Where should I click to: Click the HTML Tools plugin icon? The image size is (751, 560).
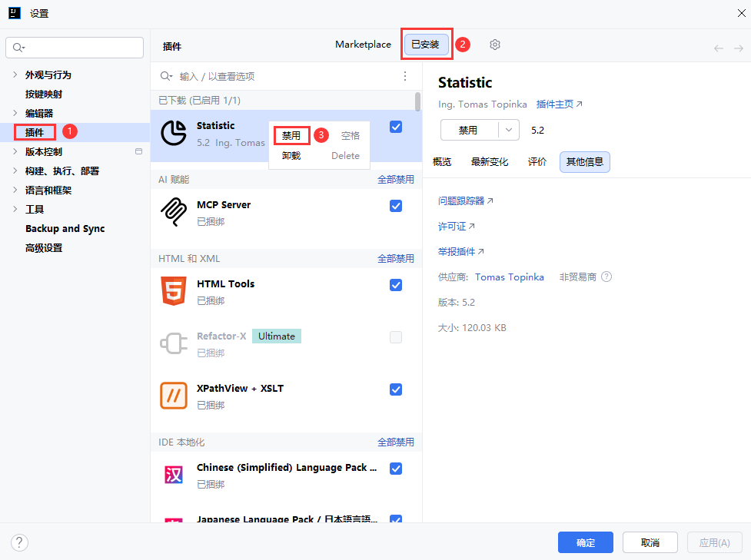pos(174,291)
